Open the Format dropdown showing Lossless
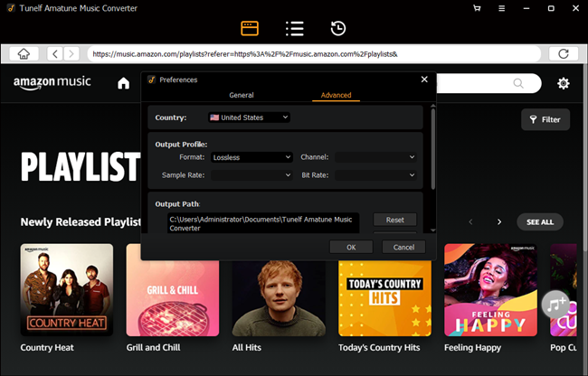This screenshot has width=588, height=376. pyautogui.click(x=251, y=157)
